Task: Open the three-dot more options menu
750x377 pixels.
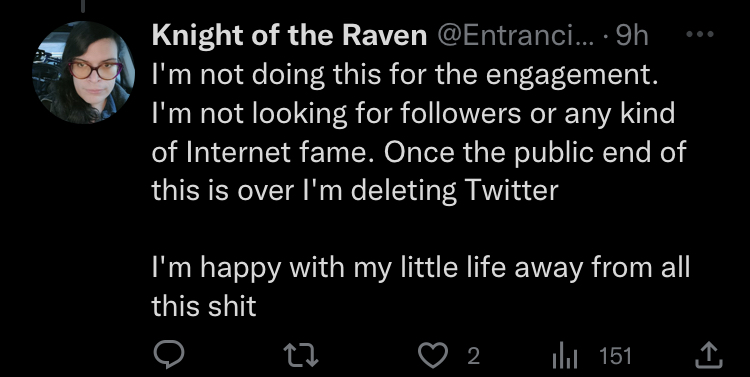Action: (700, 34)
